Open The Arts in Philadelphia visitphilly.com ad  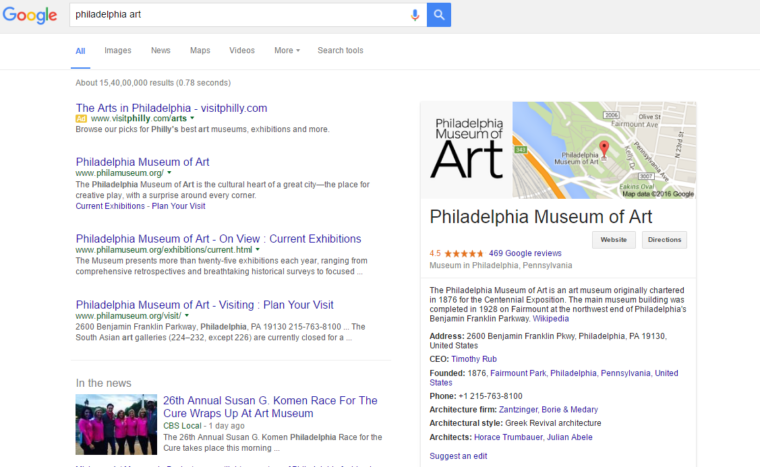coord(171,108)
